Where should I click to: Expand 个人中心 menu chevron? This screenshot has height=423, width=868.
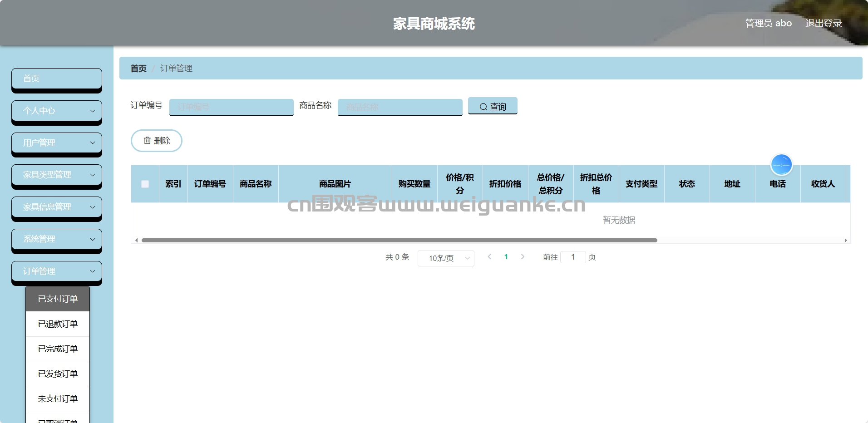tap(93, 111)
